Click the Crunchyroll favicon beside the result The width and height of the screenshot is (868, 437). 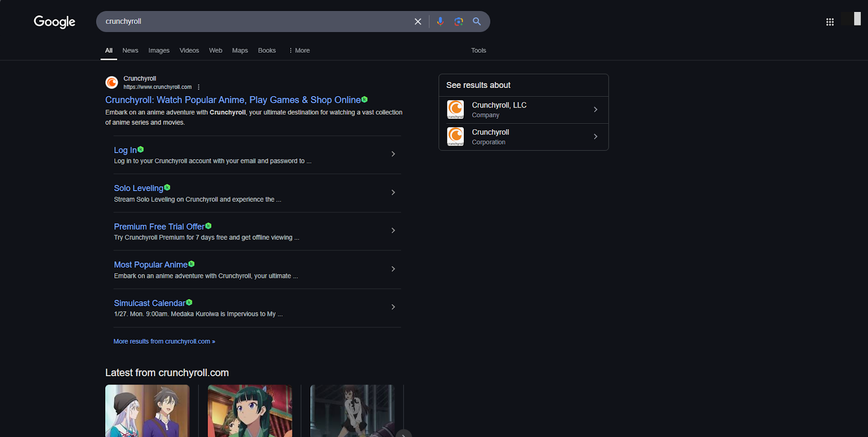[x=112, y=83]
